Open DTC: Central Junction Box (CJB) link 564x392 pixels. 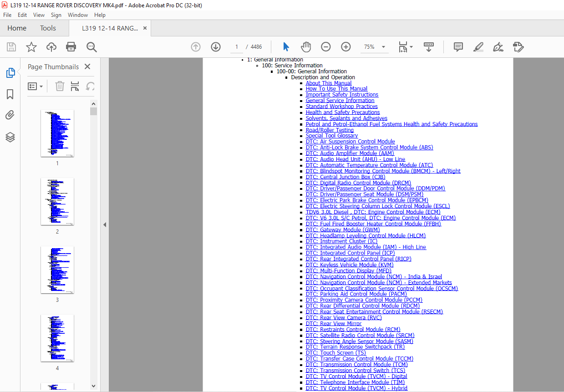tap(346, 177)
